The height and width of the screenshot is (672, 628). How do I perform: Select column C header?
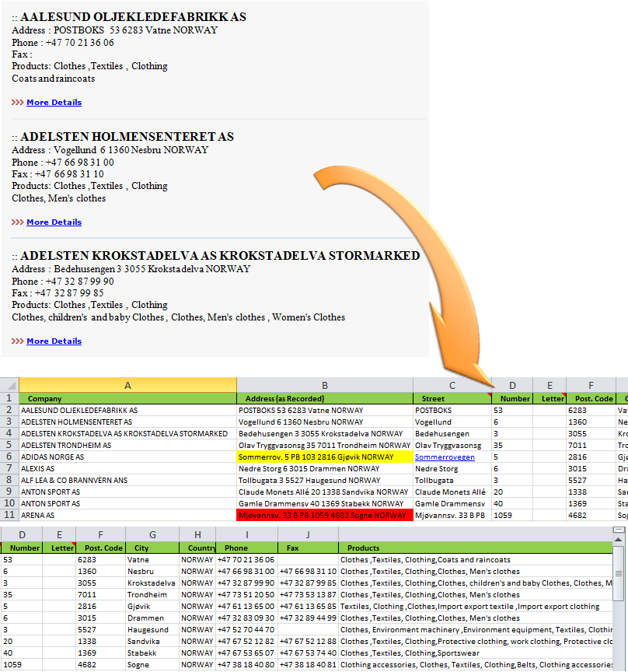click(452, 385)
